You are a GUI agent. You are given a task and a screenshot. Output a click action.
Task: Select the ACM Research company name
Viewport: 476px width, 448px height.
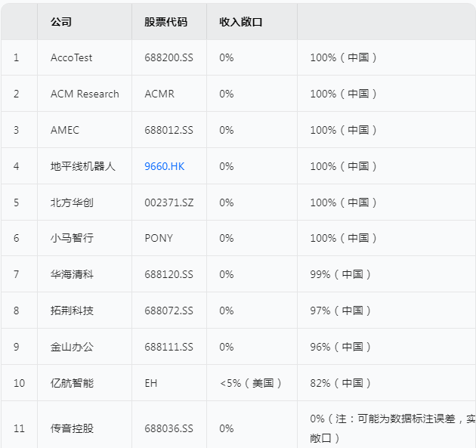point(85,94)
